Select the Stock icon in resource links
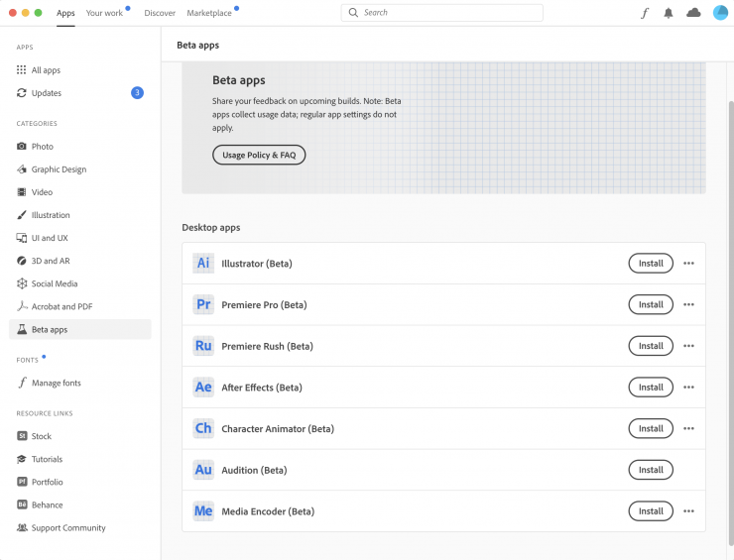 point(22,436)
